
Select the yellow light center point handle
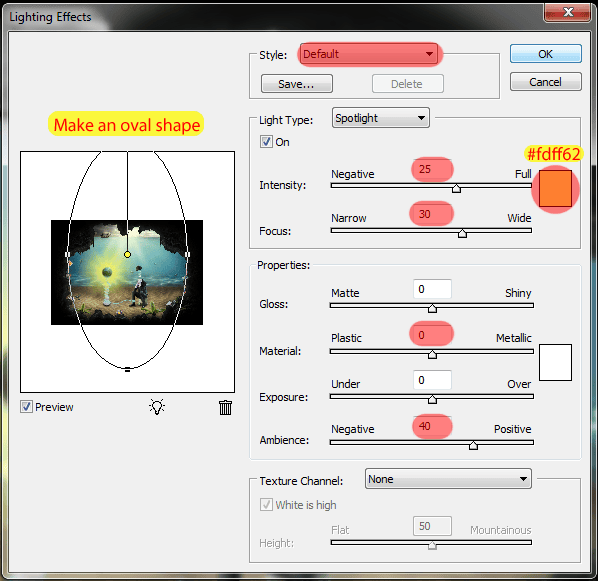[x=127, y=254]
